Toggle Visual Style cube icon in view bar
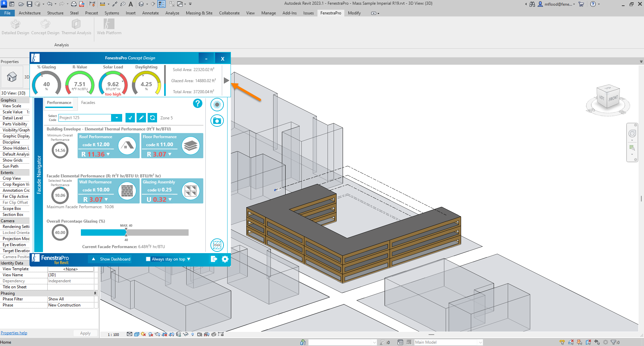This screenshot has height=346, width=644. tap(137, 334)
